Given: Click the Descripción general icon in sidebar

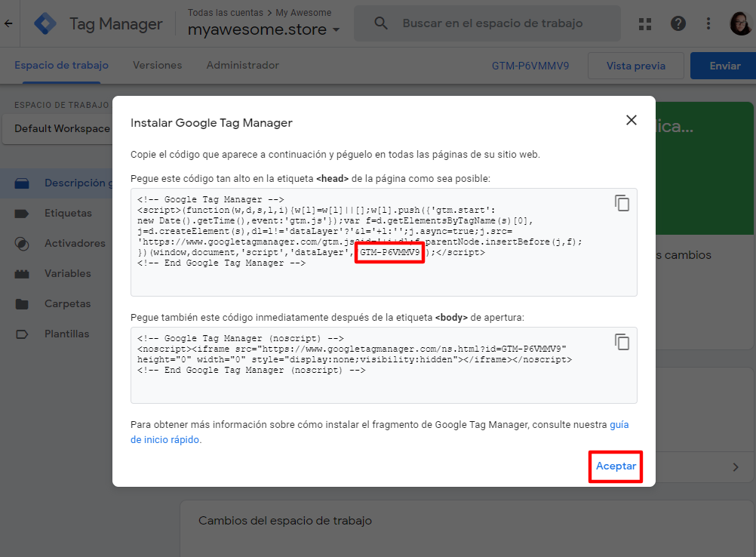Looking at the screenshot, I should [22, 183].
